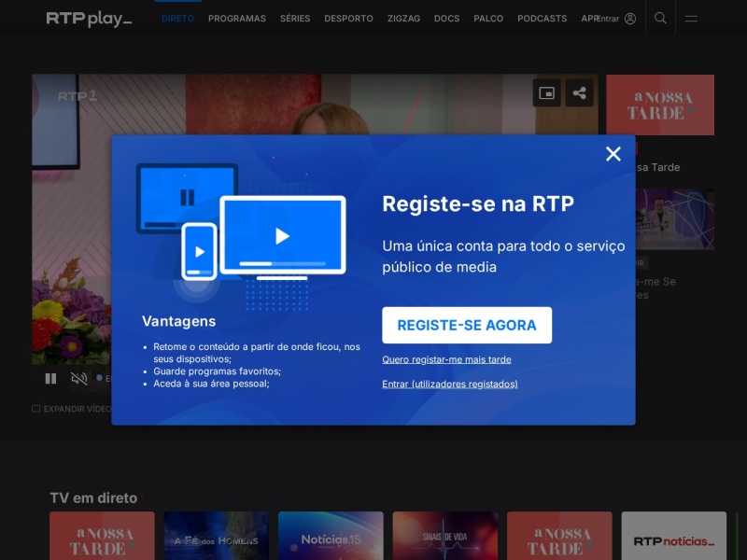Go to PROGRAMAS menu
Viewport: 747px width, 560px height.
click(237, 19)
